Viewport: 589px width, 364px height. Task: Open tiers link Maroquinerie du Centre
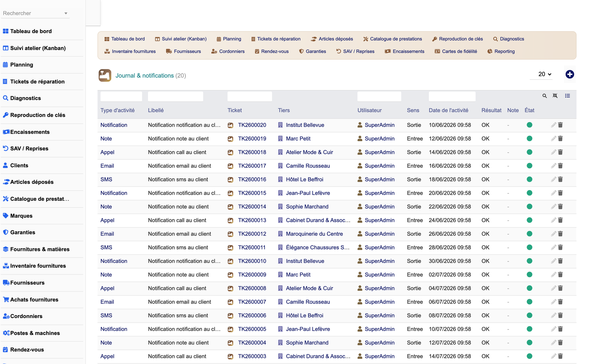[x=314, y=234]
